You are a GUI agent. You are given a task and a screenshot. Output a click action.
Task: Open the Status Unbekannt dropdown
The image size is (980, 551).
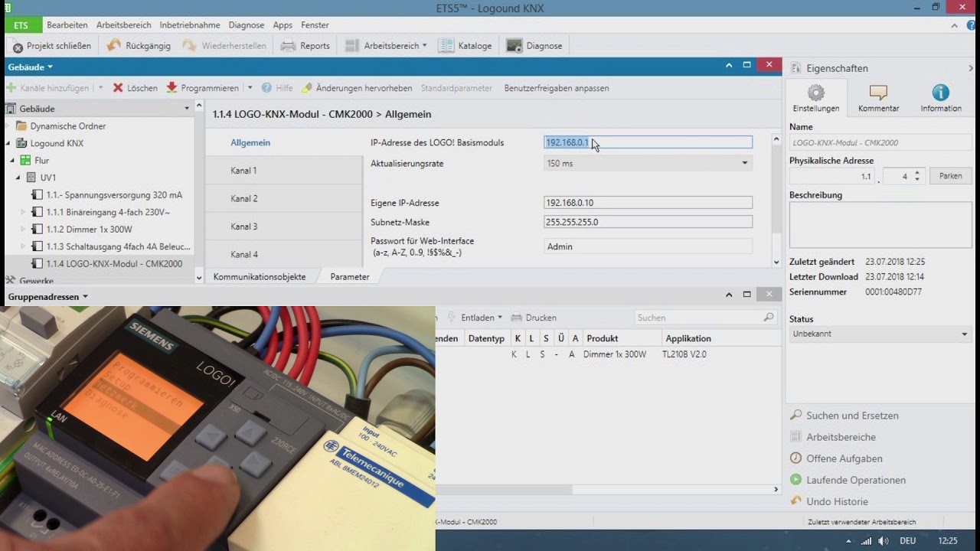pos(880,334)
